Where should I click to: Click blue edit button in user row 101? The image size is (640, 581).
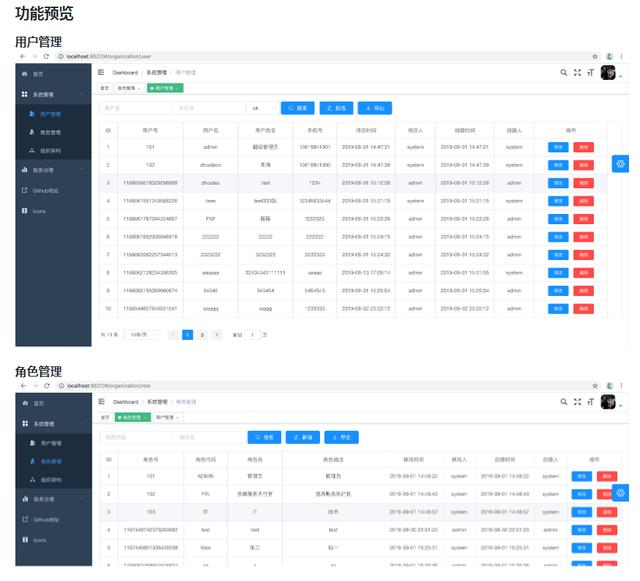[558, 147]
